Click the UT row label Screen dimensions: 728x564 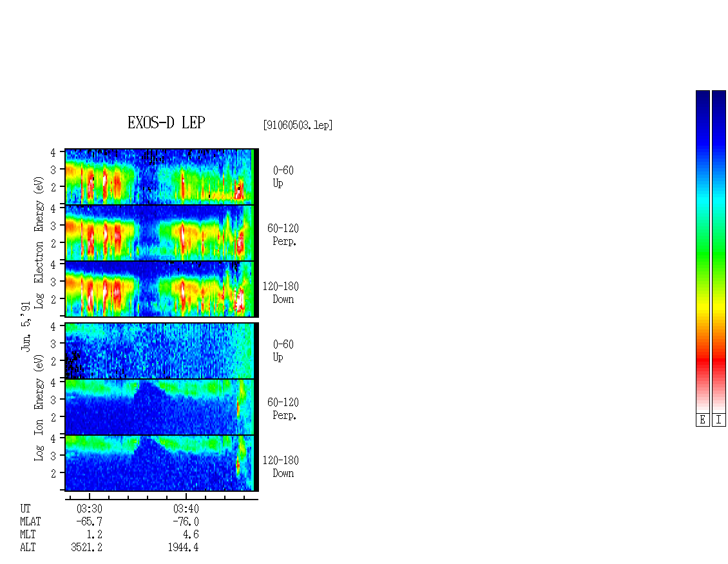click(x=26, y=509)
